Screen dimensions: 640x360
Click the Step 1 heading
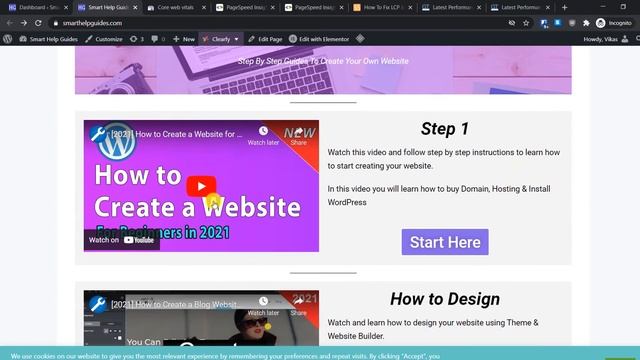point(445,129)
